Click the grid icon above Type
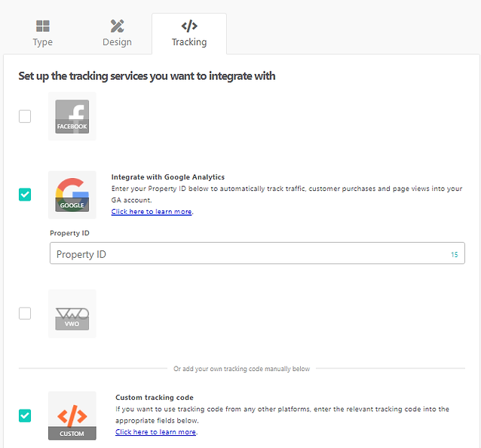The image size is (481, 448). 43,26
